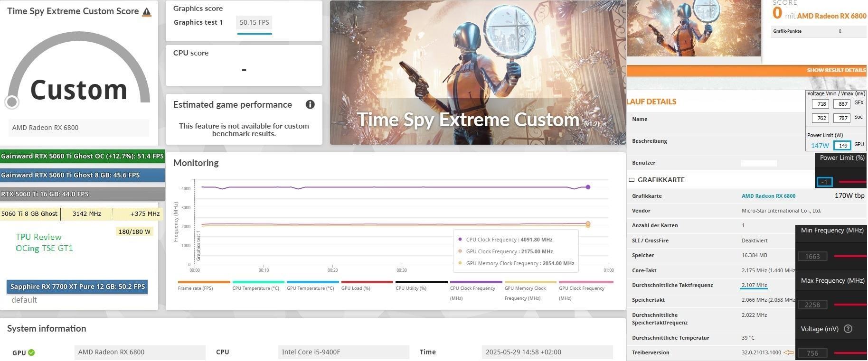Click the Time Spy Extreme Custom banner image
868x361 pixels.
point(478,73)
